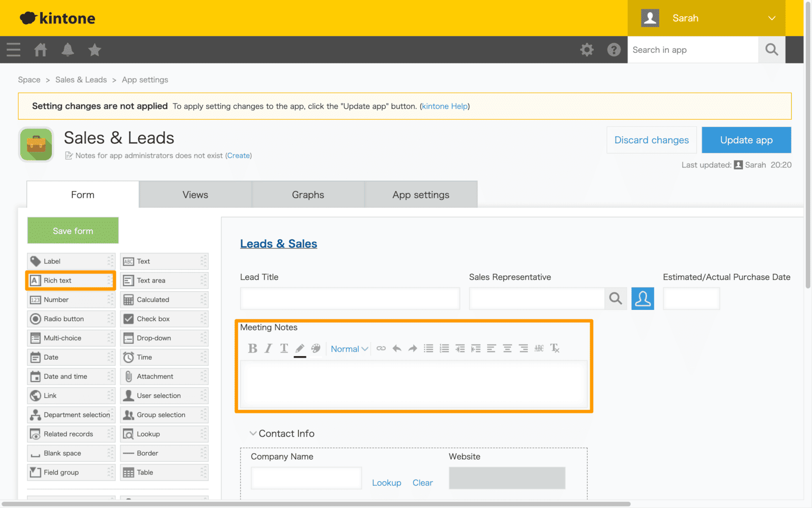Select the Check box field item
Screen dimensions: 812x508
(x=164, y=319)
